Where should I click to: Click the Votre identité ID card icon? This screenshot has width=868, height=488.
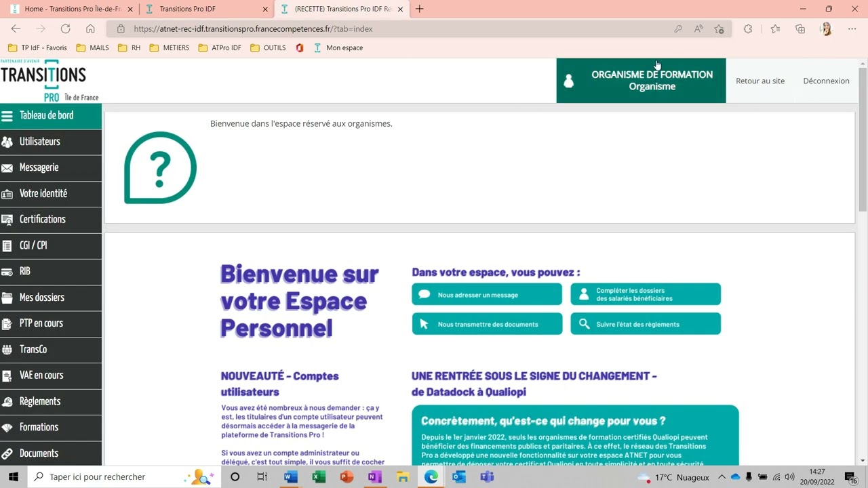[x=7, y=194]
